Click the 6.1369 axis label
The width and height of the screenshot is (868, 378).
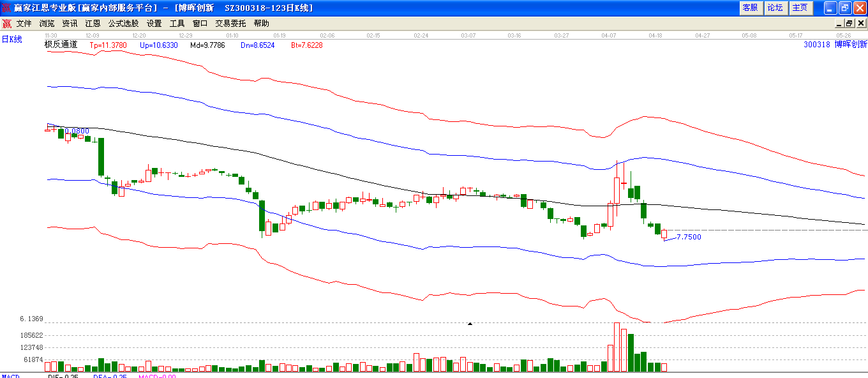(x=31, y=319)
